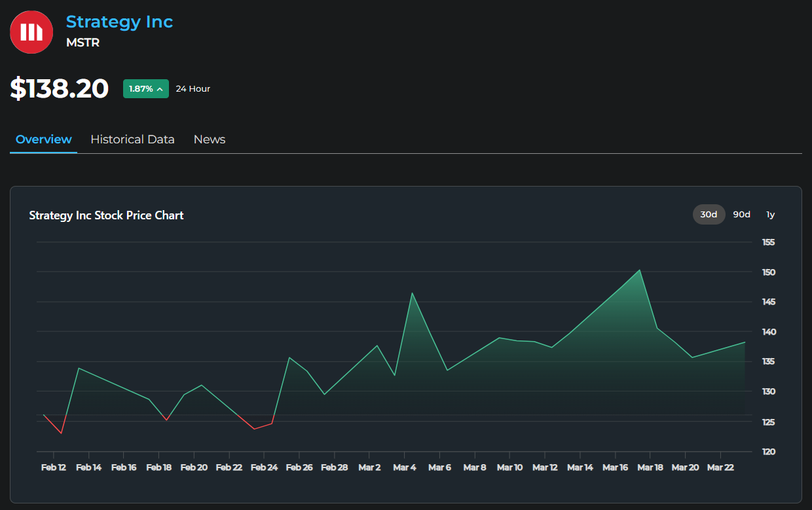Image resolution: width=812 pixels, height=510 pixels.
Task: Click the 24 Hour label
Action: [193, 89]
